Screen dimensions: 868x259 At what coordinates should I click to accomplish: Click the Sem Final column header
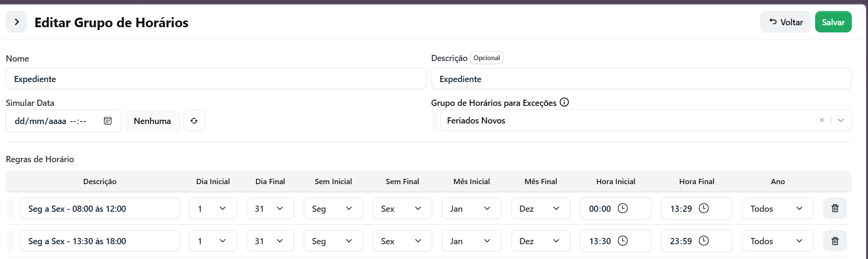402,182
